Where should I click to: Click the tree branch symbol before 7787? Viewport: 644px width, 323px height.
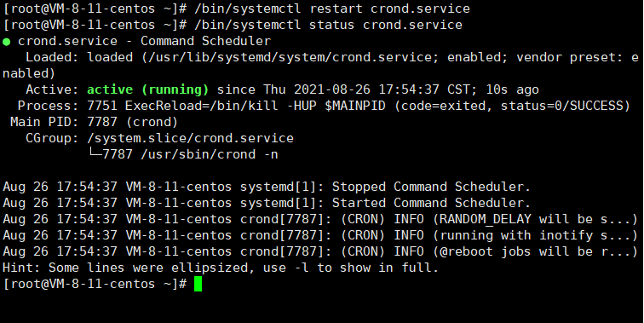(95, 153)
